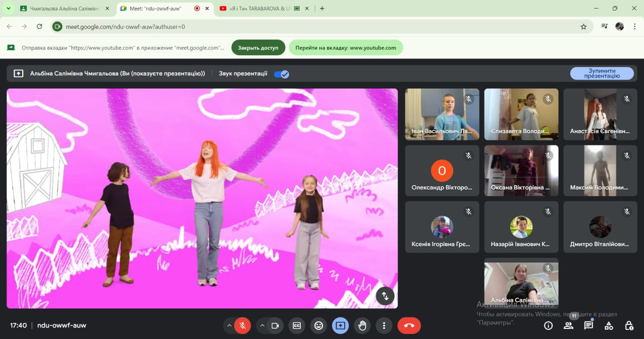Toggle the Звук презентації switch

tap(281, 74)
